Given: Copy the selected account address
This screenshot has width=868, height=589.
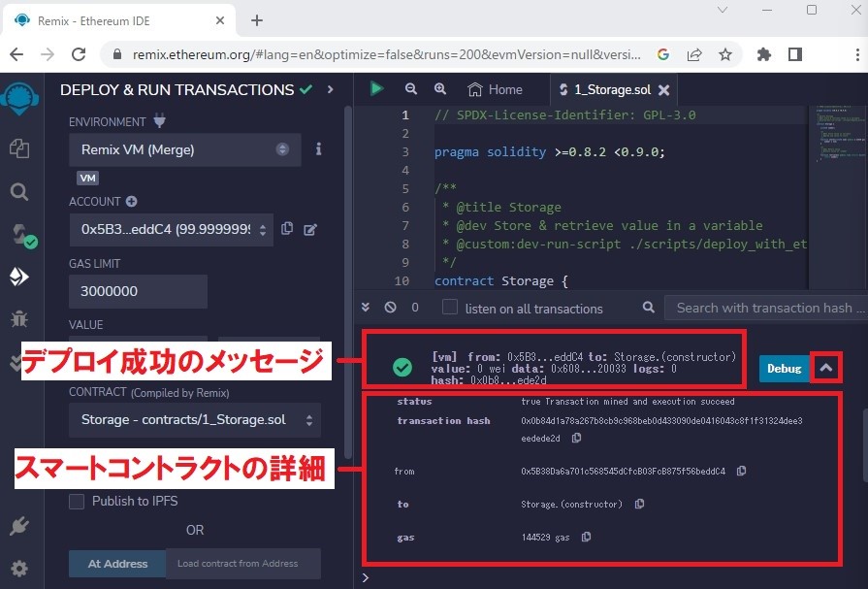Looking at the screenshot, I should point(287,228).
